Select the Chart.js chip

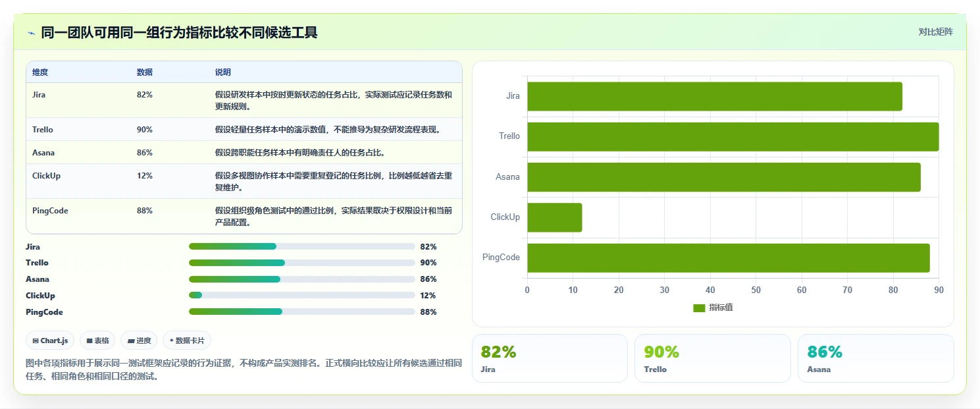(x=51, y=341)
